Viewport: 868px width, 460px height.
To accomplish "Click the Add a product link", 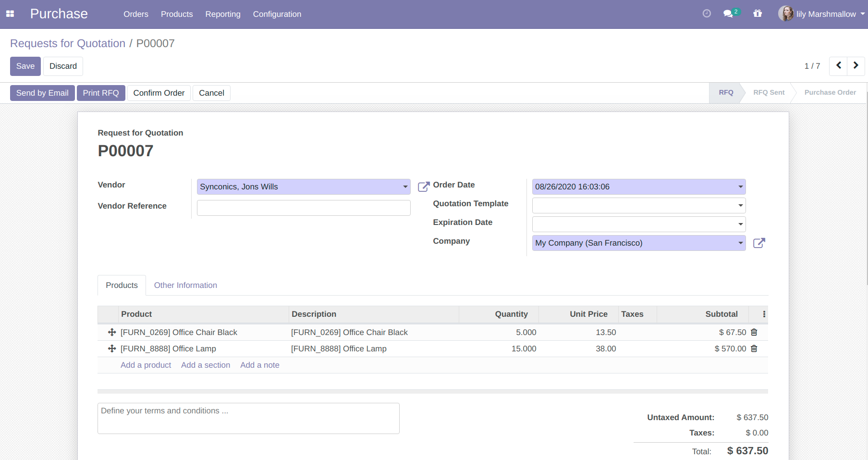I will (146, 365).
